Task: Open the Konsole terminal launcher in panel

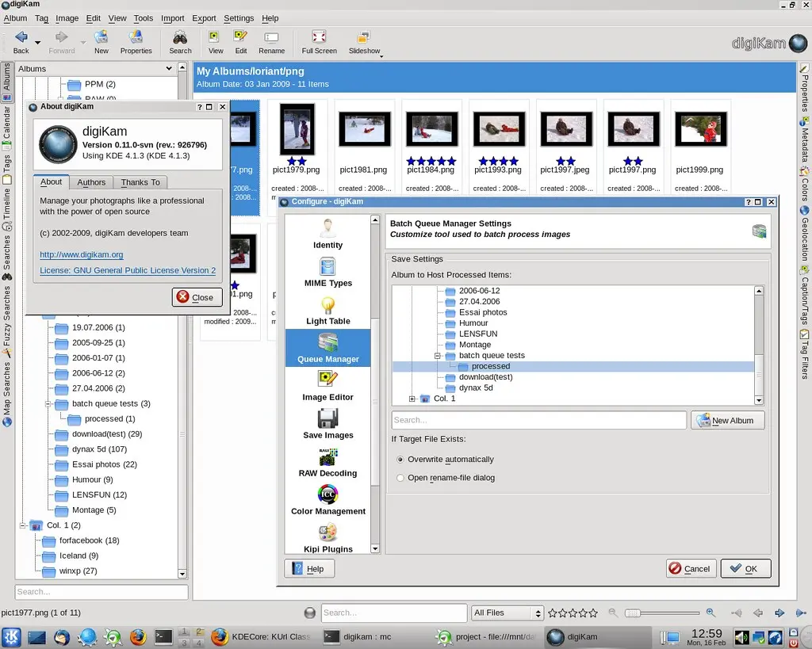Action: click(163, 636)
